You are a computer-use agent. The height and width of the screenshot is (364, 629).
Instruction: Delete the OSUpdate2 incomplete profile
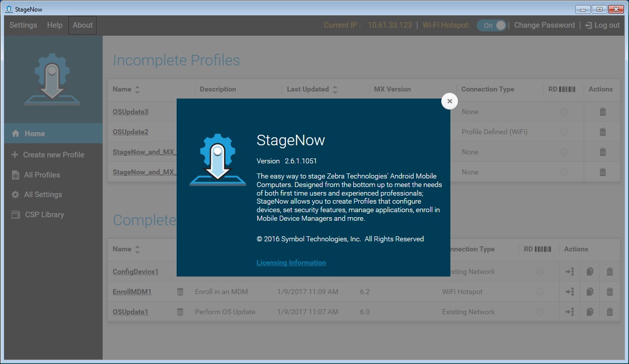pyautogui.click(x=602, y=132)
